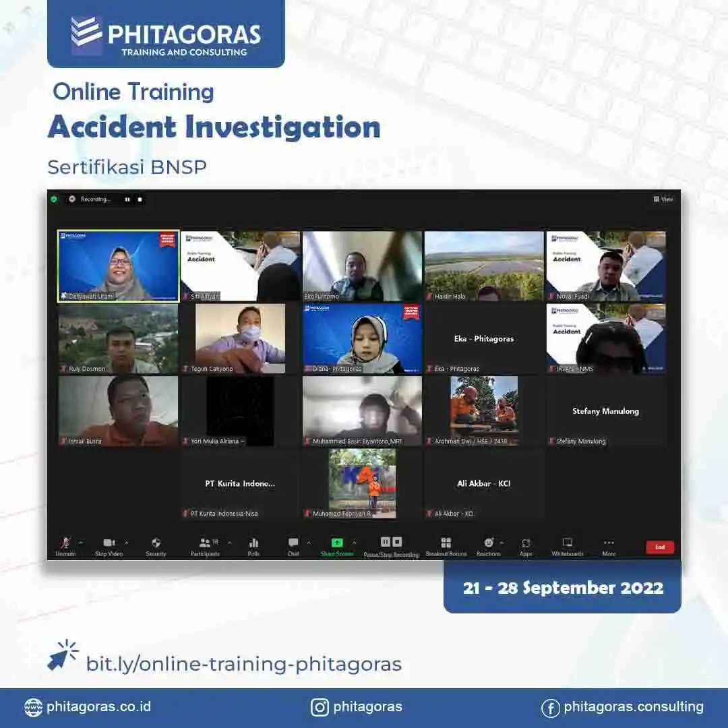This screenshot has height=728, width=728.
Task: Expand share options arrow beside Share Screen
Action: [355, 542]
